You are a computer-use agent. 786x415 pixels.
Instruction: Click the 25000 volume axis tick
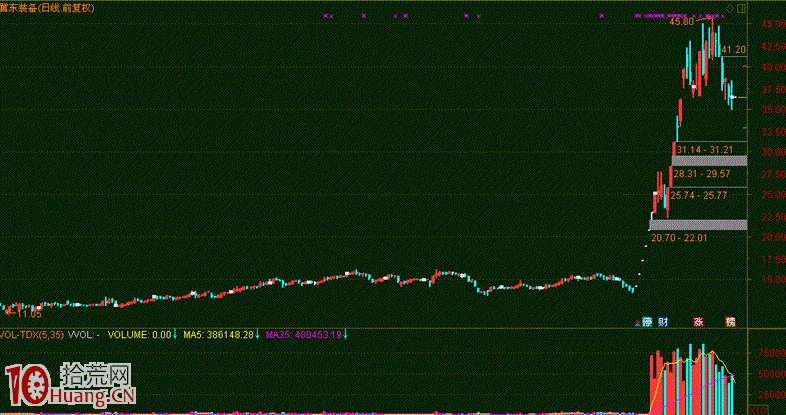click(772, 394)
